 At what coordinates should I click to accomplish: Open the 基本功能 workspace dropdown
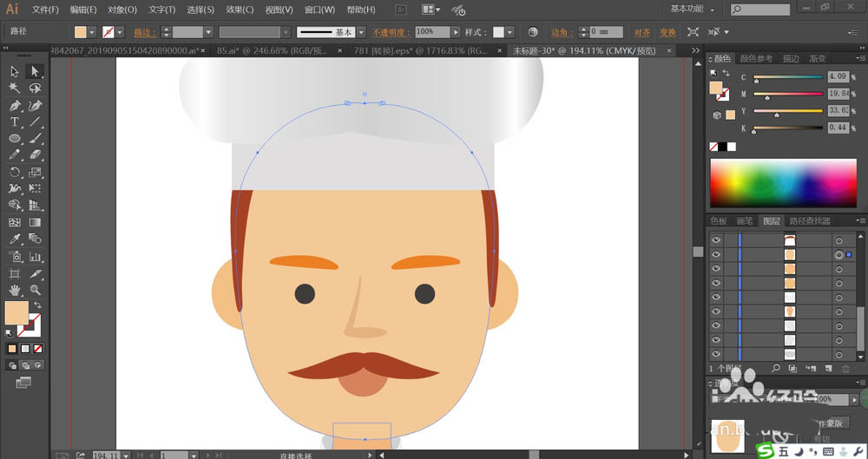coord(692,9)
